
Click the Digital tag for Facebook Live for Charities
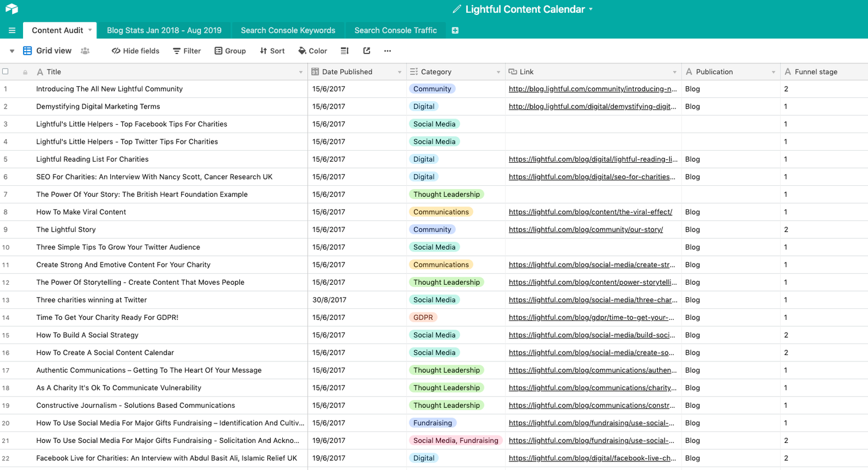tap(424, 458)
